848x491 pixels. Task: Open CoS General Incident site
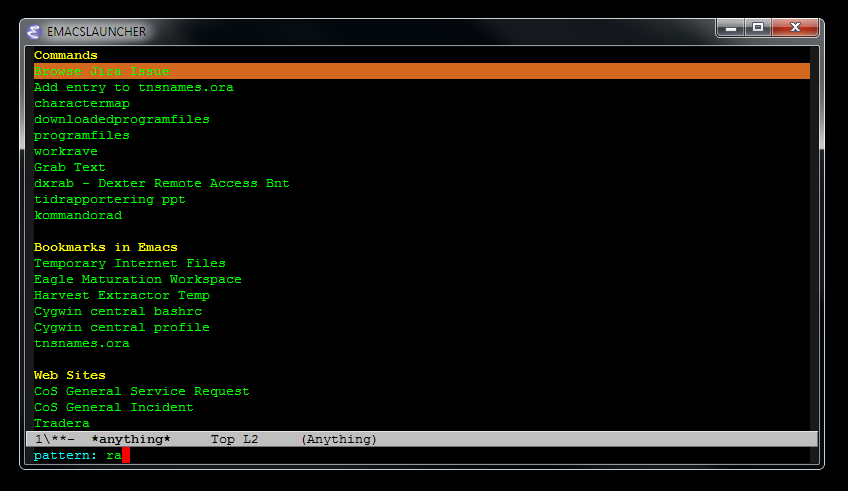114,407
